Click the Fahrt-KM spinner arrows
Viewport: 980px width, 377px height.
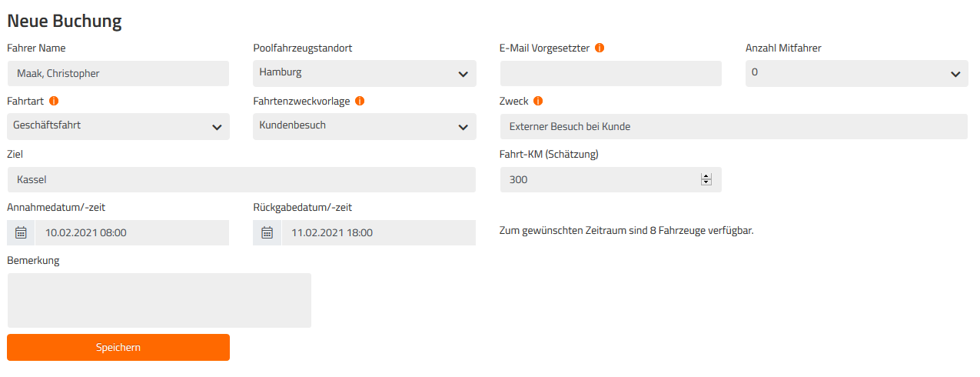[x=706, y=179]
